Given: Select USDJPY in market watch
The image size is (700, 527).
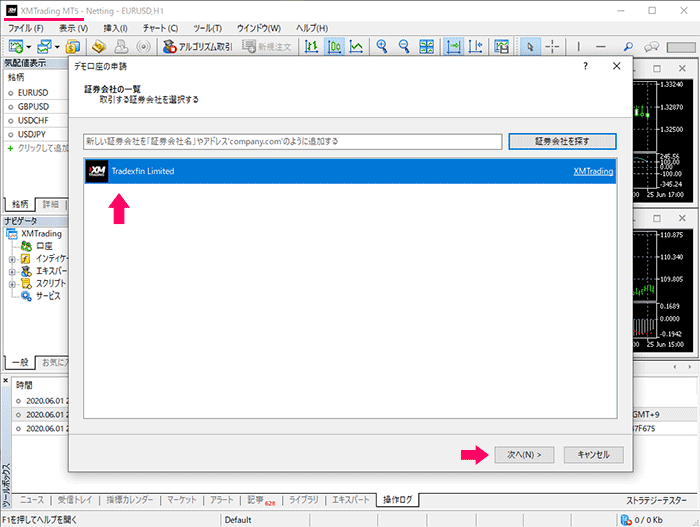Looking at the screenshot, I should click(x=32, y=134).
